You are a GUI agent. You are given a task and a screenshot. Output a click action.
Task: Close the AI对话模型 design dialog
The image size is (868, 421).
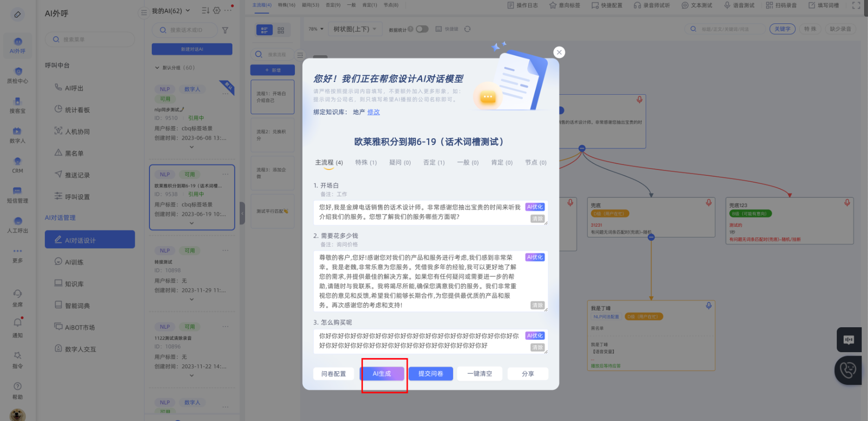pyautogui.click(x=559, y=52)
